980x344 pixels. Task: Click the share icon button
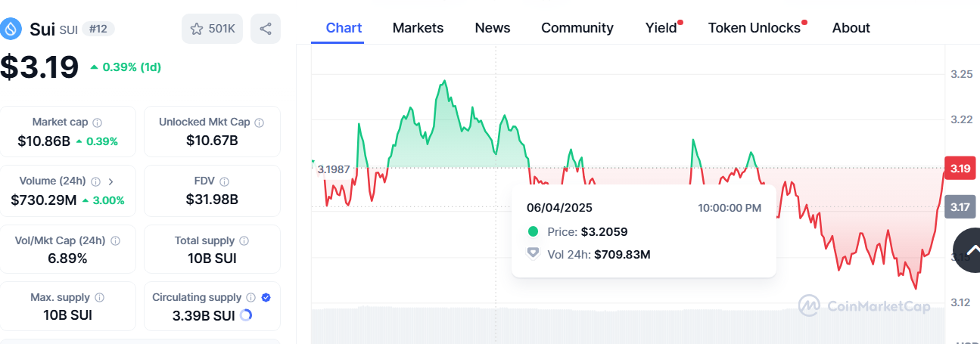tap(266, 29)
